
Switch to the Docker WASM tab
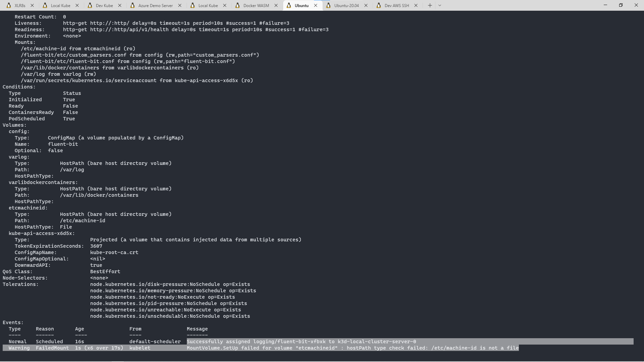pyautogui.click(x=256, y=5)
